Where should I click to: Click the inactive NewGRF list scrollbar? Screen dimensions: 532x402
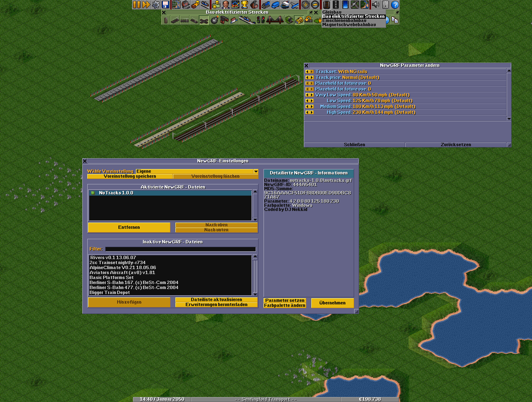pyautogui.click(x=255, y=274)
